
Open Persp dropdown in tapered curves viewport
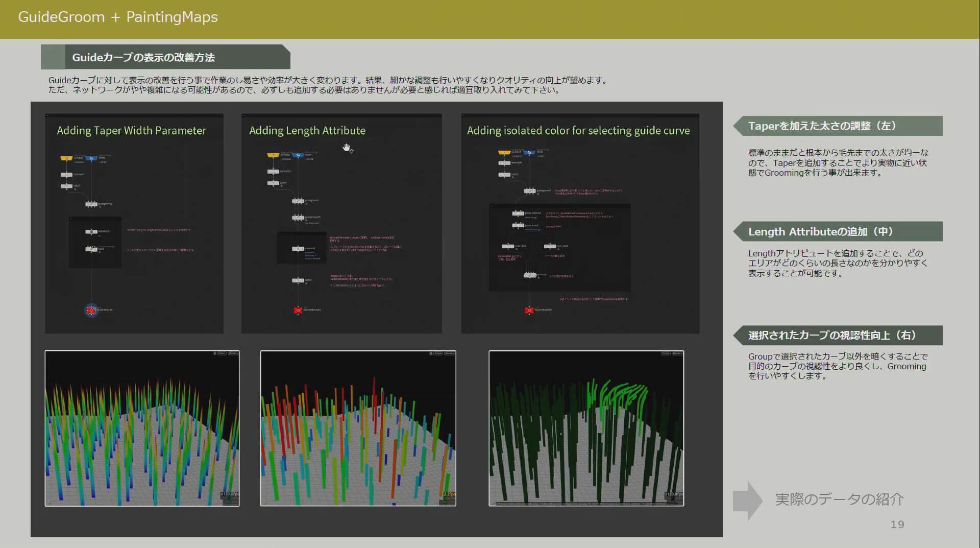coord(222,353)
